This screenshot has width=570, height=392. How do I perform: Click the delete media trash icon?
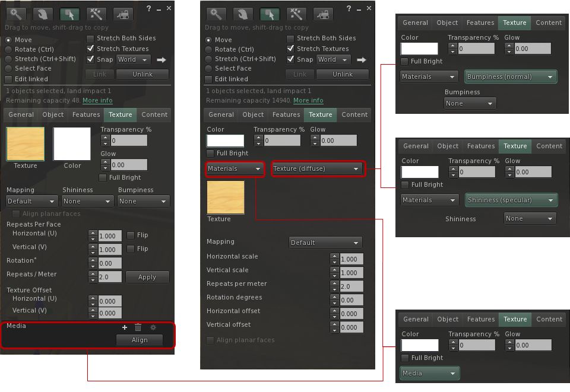coord(138,327)
